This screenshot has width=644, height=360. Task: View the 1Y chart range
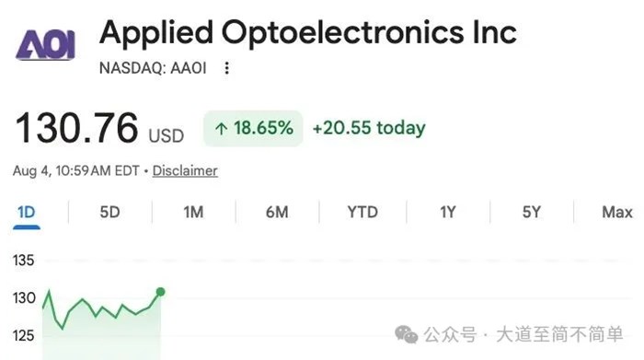coord(448,213)
